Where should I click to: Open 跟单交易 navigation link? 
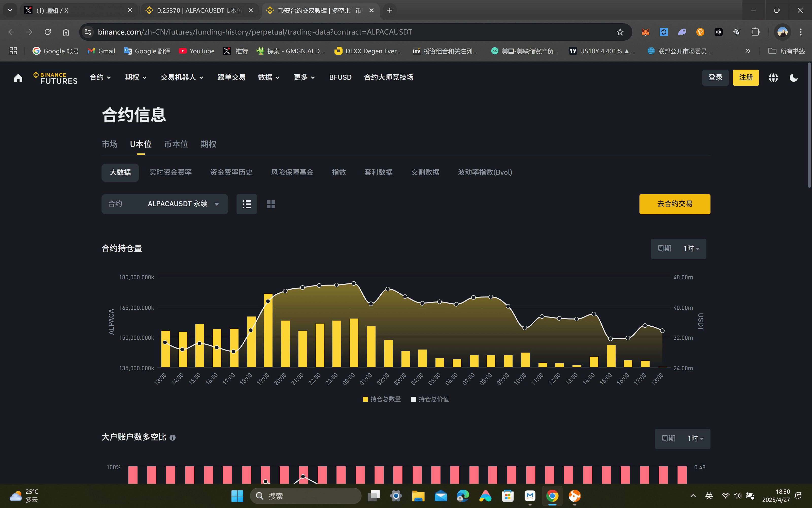[231, 77]
